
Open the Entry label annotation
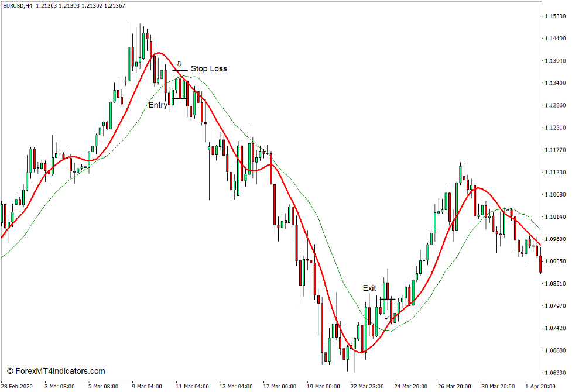coord(157,104)
